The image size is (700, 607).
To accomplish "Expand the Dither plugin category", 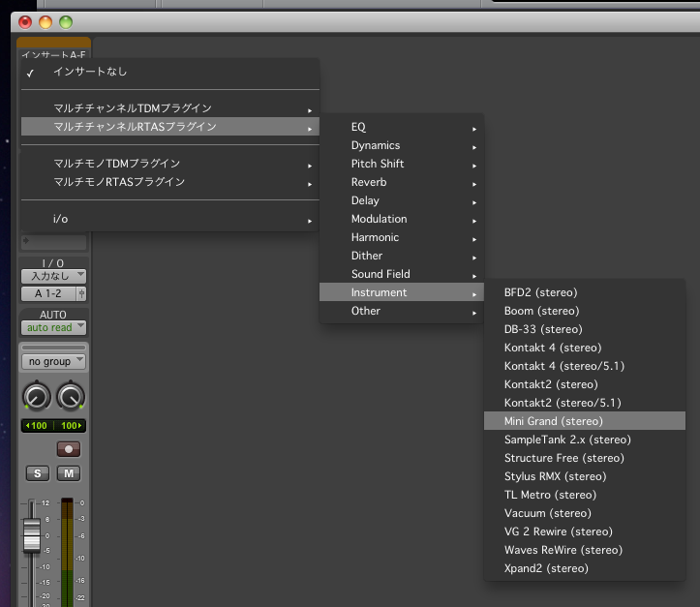I will coord(402,256).
